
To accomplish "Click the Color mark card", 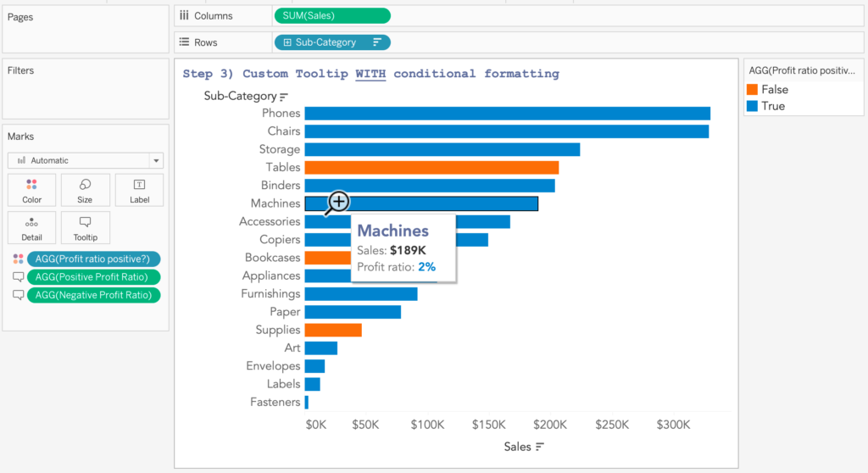I will (x=31, y=190).
